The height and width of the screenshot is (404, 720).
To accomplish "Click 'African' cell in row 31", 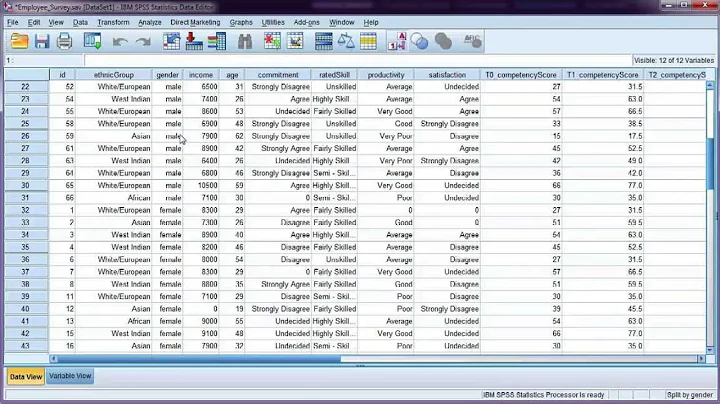I will point(114,198).
